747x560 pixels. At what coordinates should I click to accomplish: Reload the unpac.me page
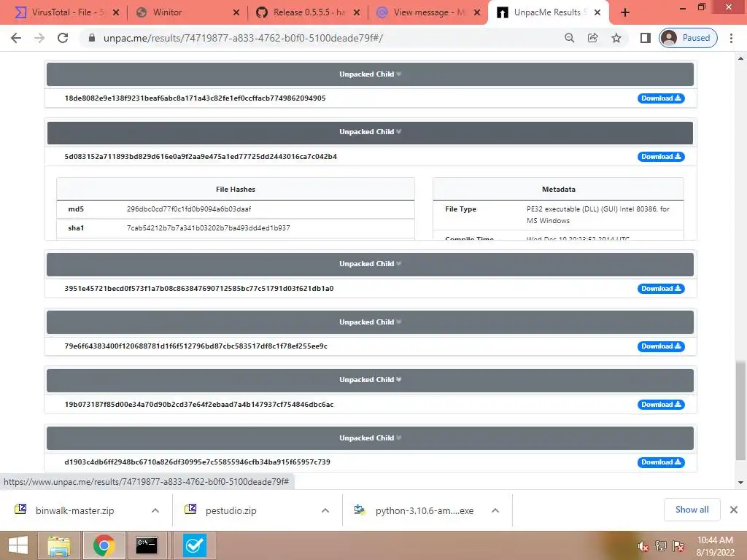(x=63, y=38)
